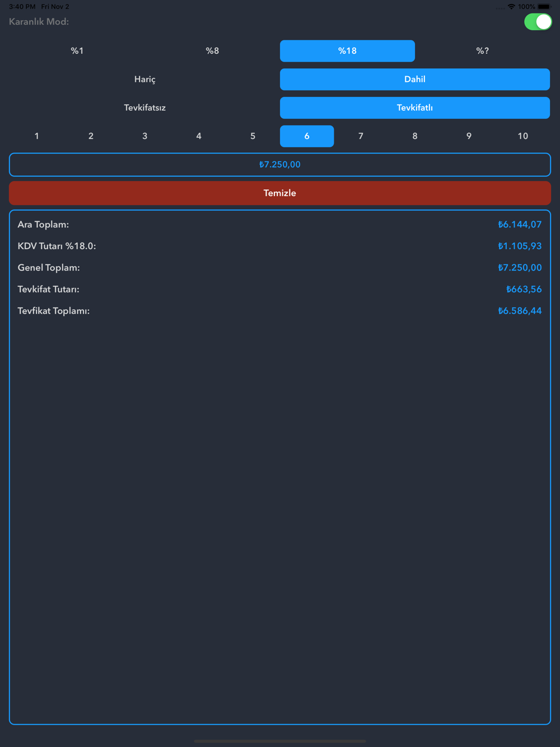Tap the Tevkifat Tutarı value ₺663,56

point(524,290)
